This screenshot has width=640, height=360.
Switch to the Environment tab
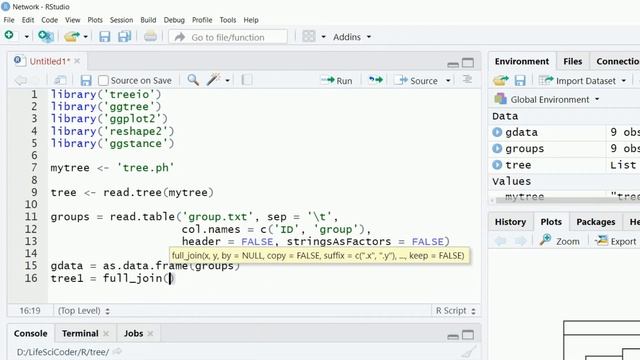[522, 61]
